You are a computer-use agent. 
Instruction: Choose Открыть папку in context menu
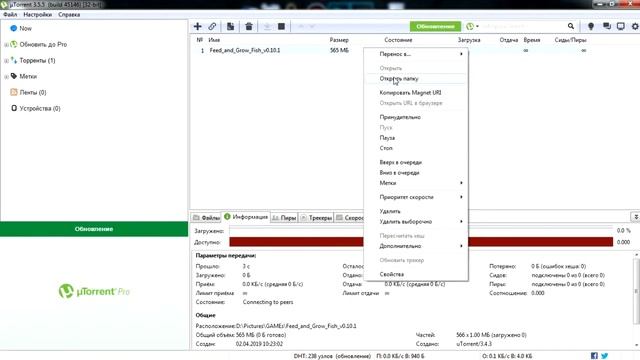click(x=416, y=78)
